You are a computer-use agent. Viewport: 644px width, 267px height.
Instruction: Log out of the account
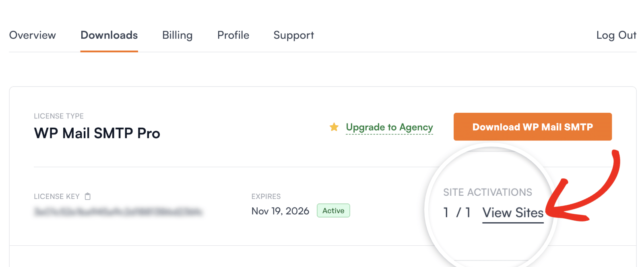(x=616, y=35)
